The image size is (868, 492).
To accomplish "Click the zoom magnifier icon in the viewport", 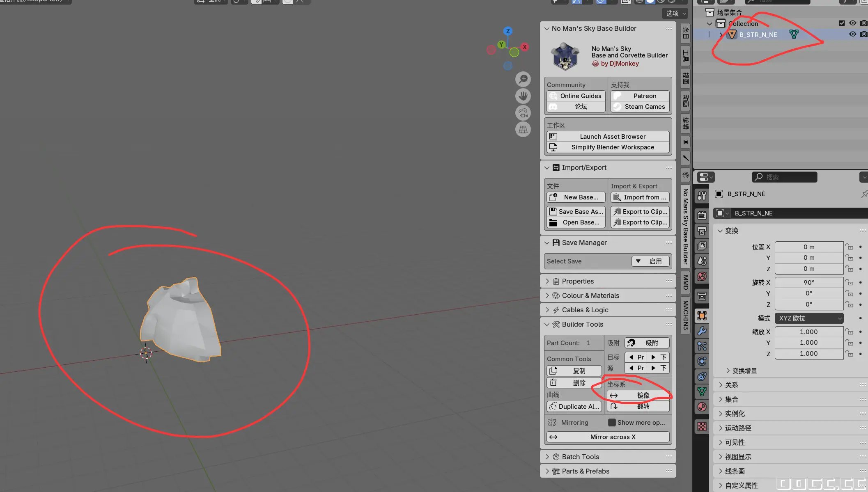I will tap(523, 79).
